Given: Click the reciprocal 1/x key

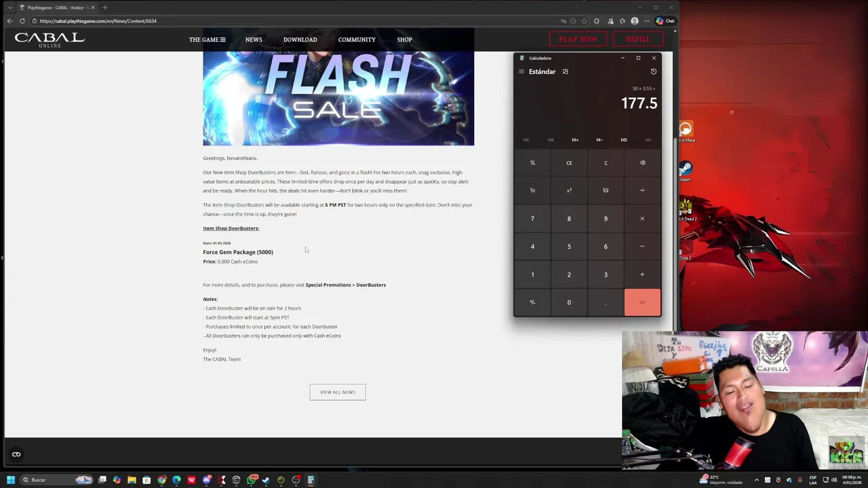Looking at the screenshot, I should pos(532,190).
